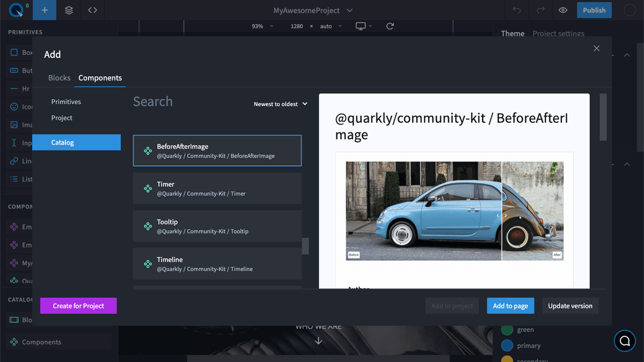Click the layers panel icon

pyautogui.click(x=68, y=10)
